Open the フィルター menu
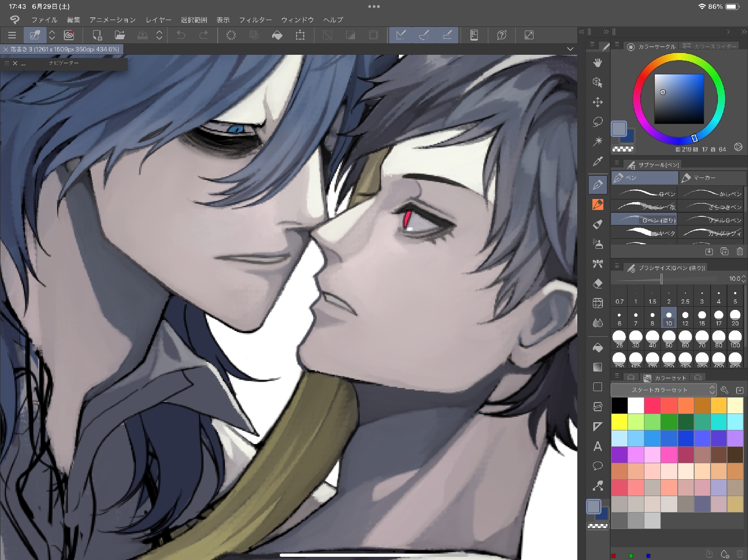 click(x=255, y=20)
